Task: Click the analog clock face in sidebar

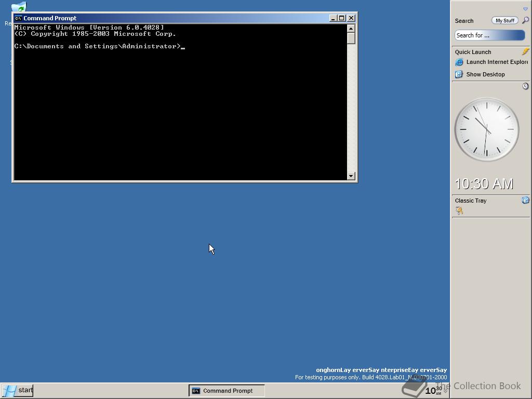Action: coord(486,129)
